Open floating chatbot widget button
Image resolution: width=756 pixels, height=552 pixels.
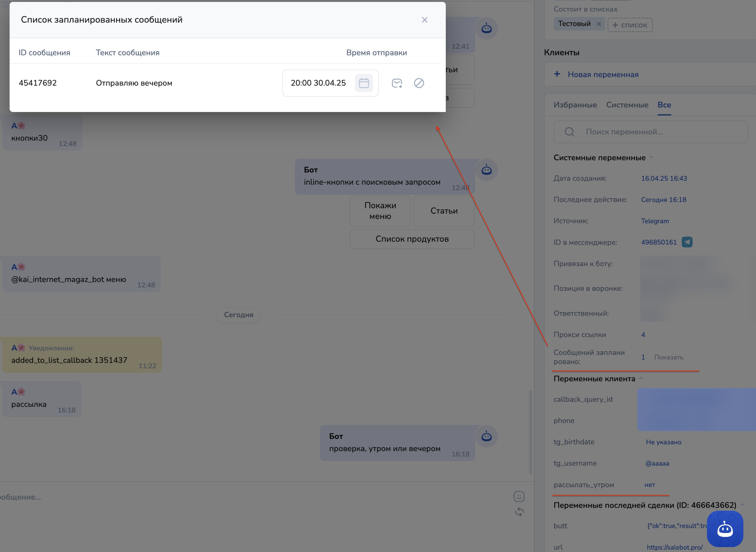[725, 529]
